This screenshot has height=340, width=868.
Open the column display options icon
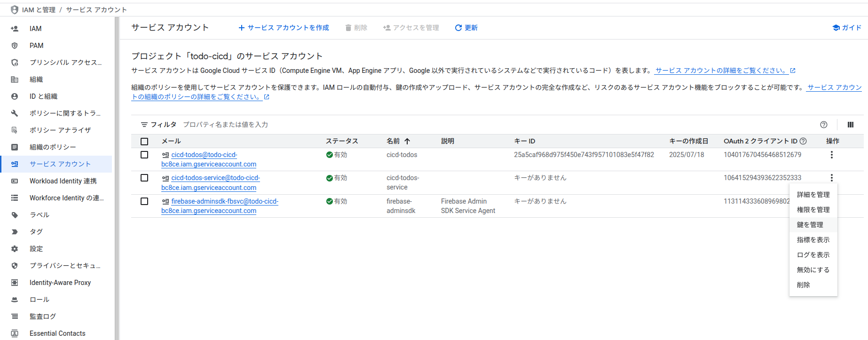(851, 125)
